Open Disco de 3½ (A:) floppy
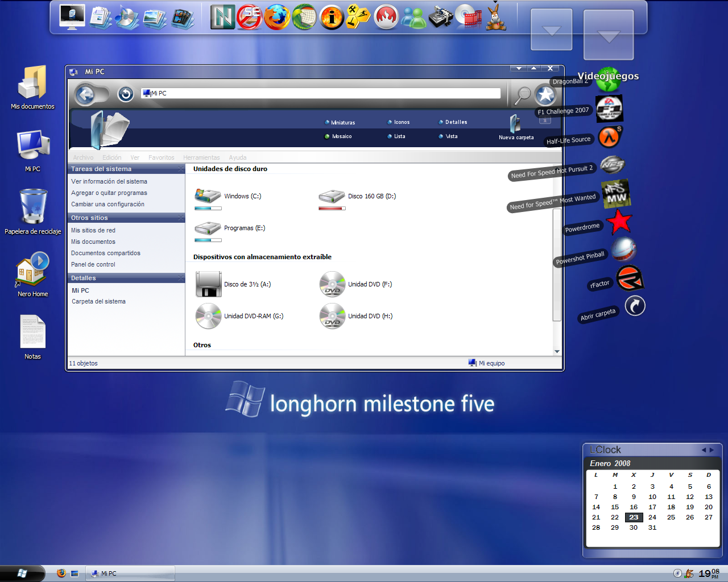728x582 pixels. (x=233, y=284)
